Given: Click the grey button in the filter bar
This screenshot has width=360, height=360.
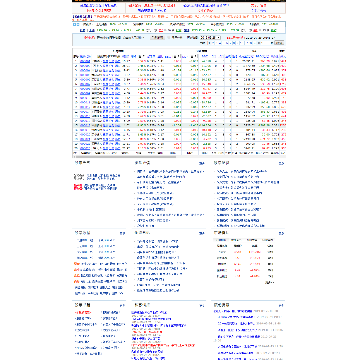Looking at the screenshot, I should [157, 38].
